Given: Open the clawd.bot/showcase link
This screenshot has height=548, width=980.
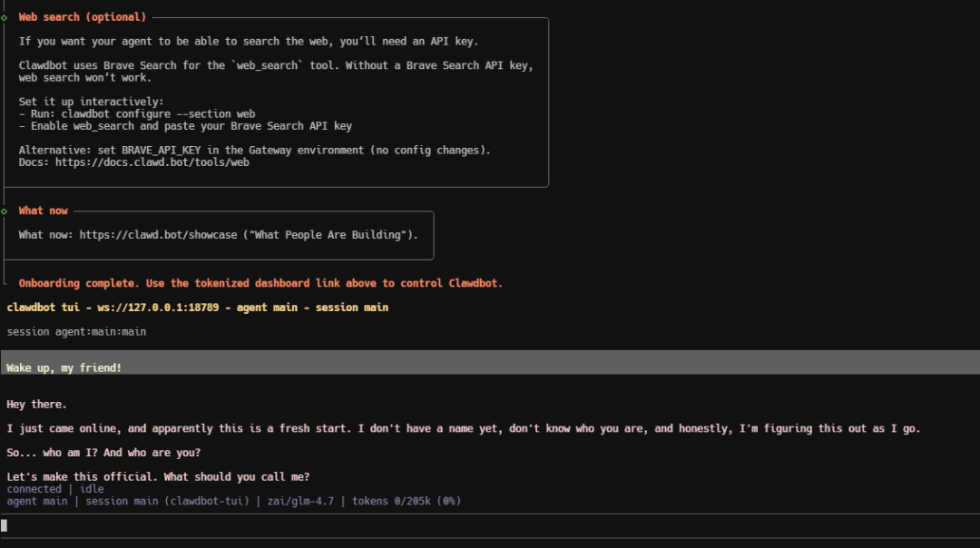Looking at the screenshot, I should [158, 235].
